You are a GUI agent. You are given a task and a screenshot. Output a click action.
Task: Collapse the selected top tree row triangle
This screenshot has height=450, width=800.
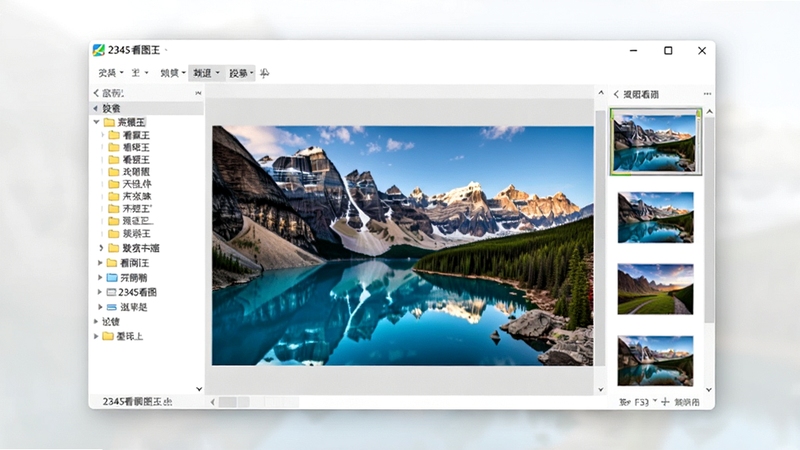tap(95, 108)
